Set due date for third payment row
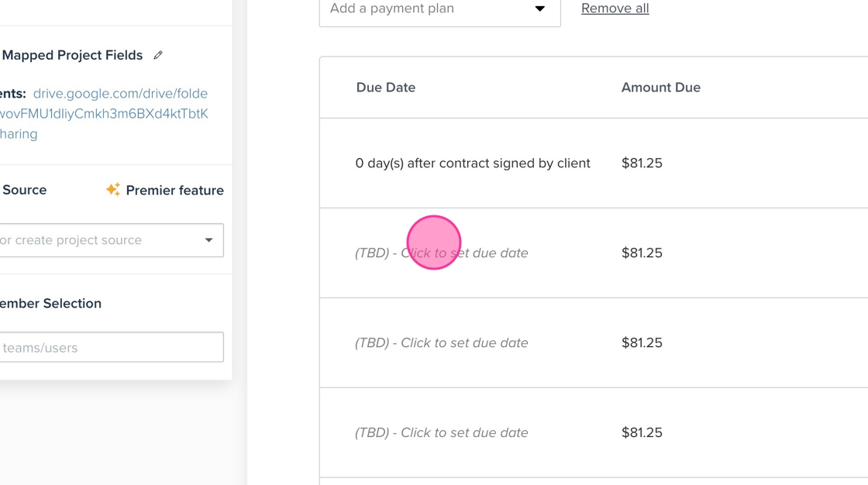This screenshot has width=868, height=485. [442, 343]
